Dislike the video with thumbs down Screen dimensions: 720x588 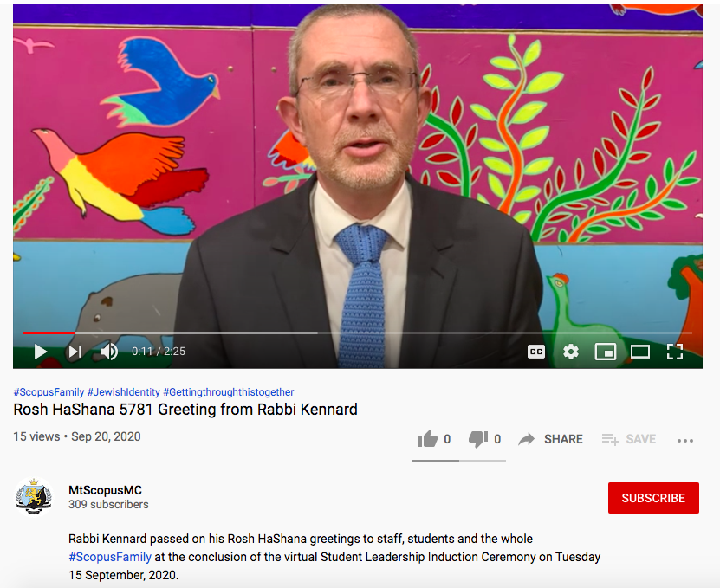coord(478,439)
